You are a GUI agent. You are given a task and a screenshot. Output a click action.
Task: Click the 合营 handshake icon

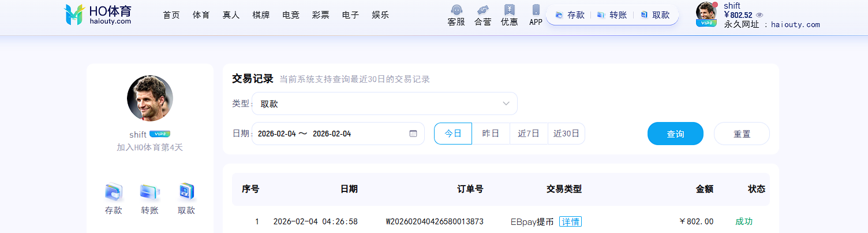[482, 11]
